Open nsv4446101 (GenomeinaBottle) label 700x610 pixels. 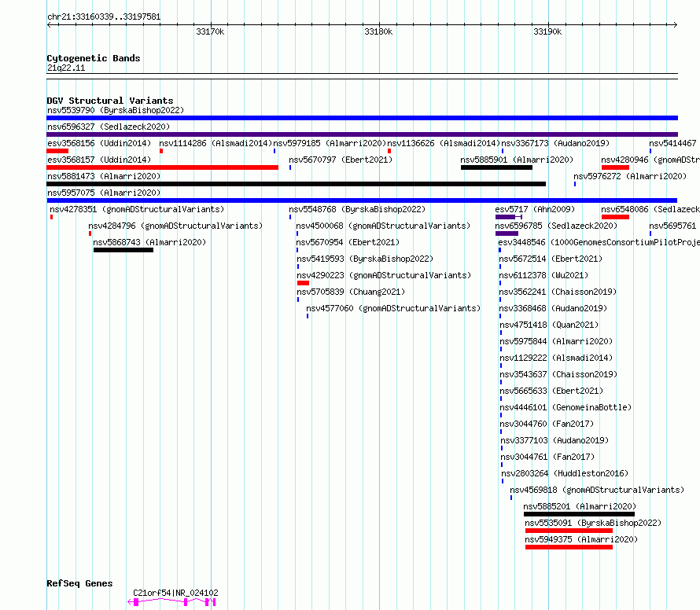click(566, 407)
